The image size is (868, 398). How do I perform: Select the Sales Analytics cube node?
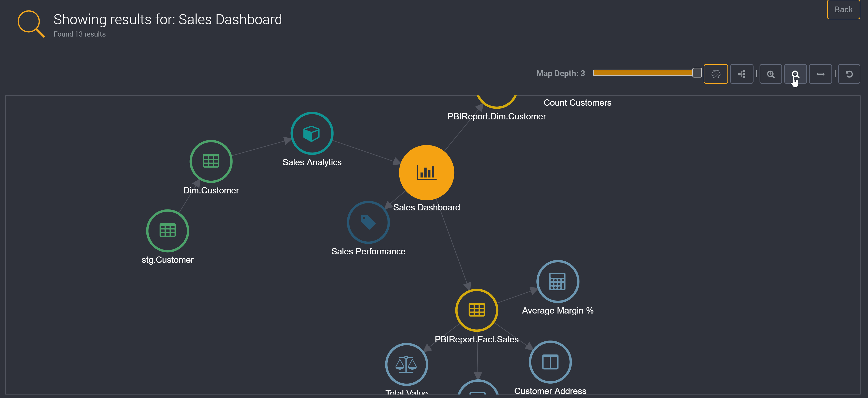[x=312, y=133]
